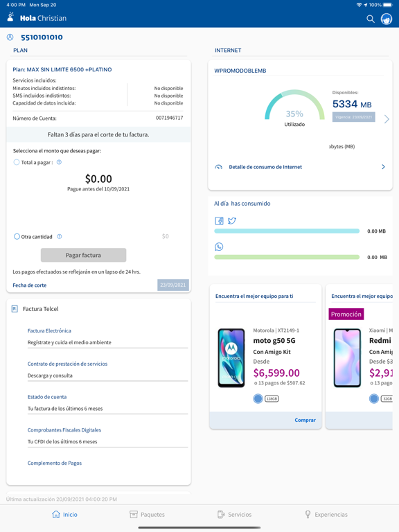Tap the 23/09/2021 Fecha de corte date
This screenshot has width=399, height=532.
[x=173, y=285]
